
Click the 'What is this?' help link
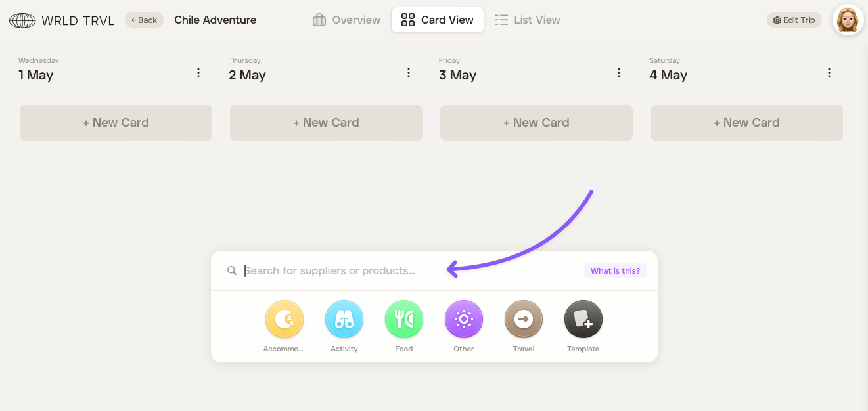coord(615,270)
